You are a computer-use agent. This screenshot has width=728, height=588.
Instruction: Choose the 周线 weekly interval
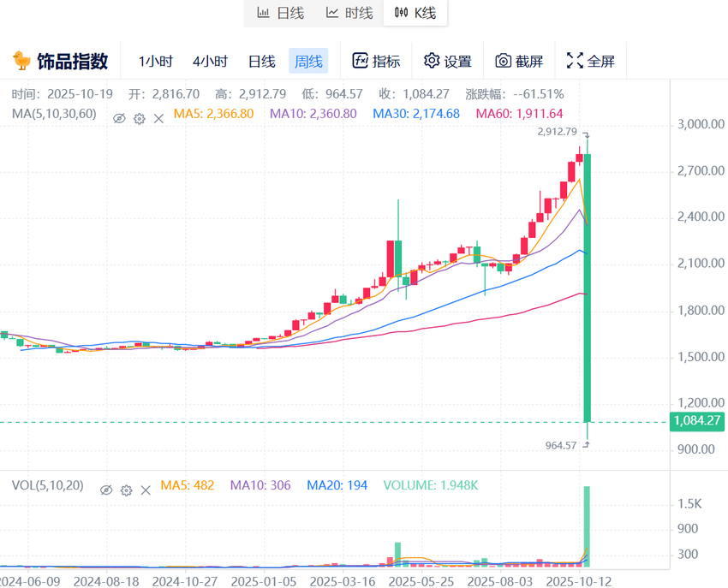(308, 61)
